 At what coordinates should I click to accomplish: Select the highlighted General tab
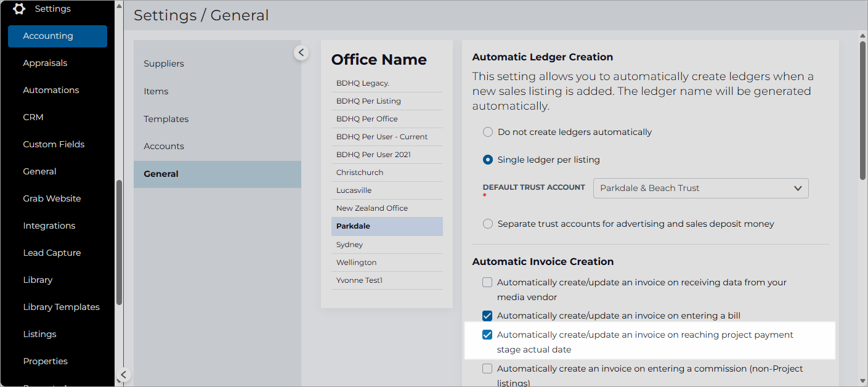coord(217,174)
